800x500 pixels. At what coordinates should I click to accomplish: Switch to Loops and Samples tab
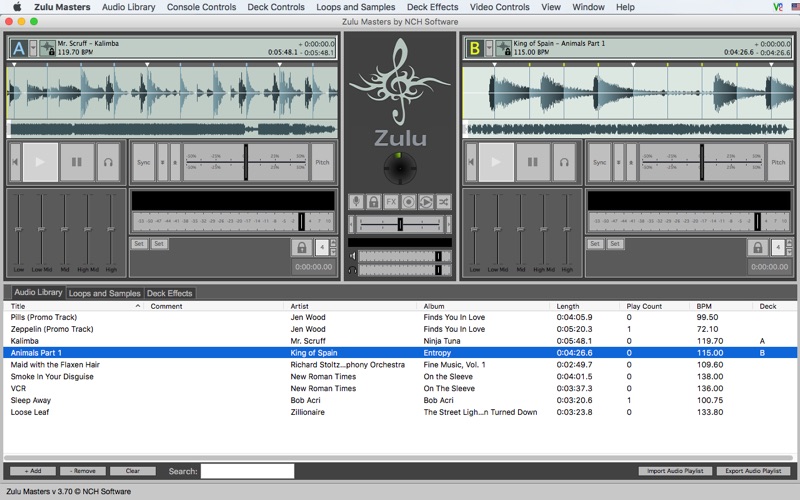[105, 293]
